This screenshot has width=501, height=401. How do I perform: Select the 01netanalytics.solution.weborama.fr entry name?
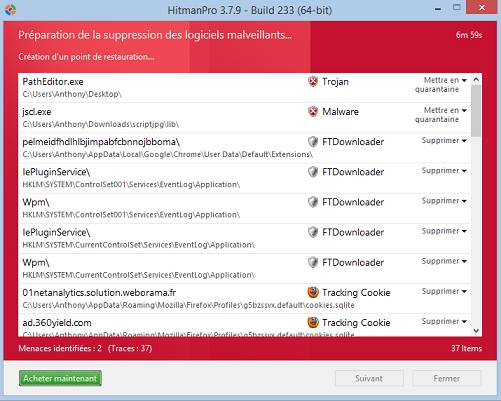(99, 293)
